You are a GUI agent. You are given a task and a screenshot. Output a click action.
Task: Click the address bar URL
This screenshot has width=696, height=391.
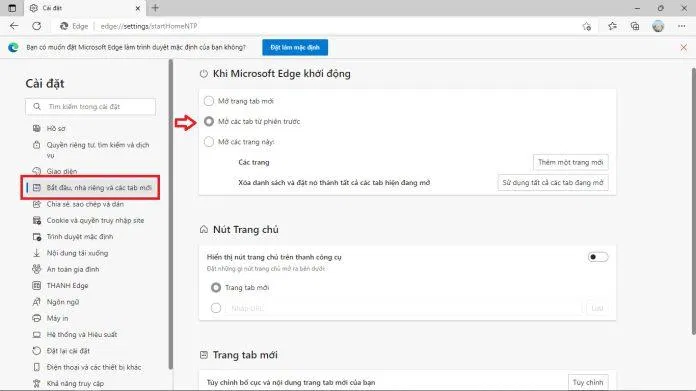pos(149,26)
